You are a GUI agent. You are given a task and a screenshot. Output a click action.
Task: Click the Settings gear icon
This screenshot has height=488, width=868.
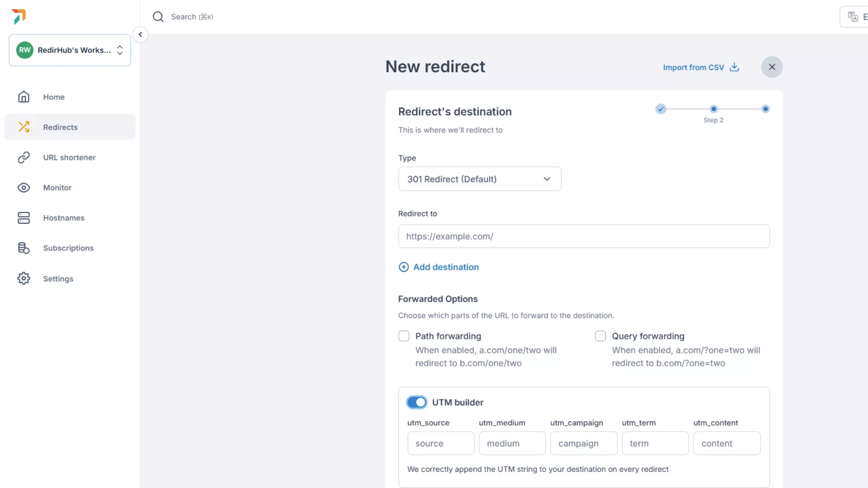coord(24,278)
